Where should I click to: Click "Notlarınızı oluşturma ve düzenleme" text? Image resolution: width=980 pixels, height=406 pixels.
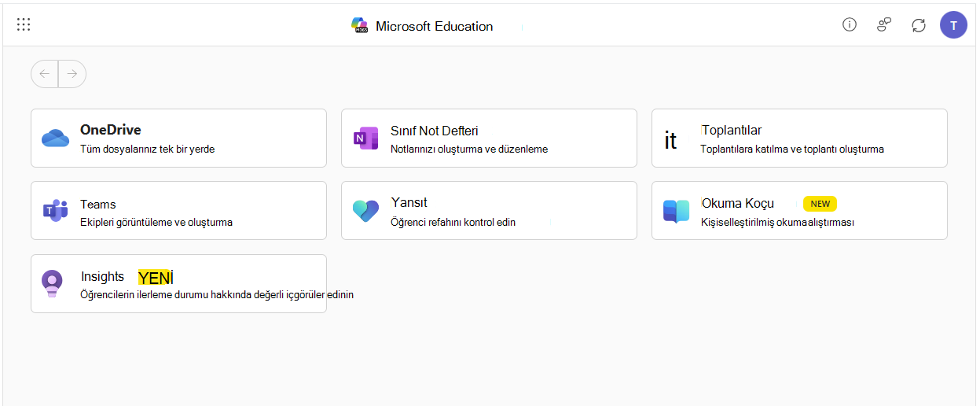469,149
